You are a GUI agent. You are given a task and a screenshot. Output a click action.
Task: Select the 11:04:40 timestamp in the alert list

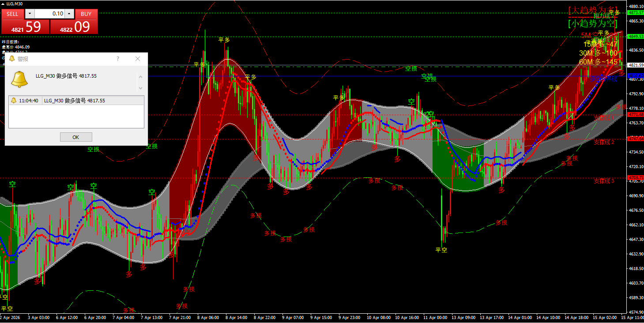29,101
